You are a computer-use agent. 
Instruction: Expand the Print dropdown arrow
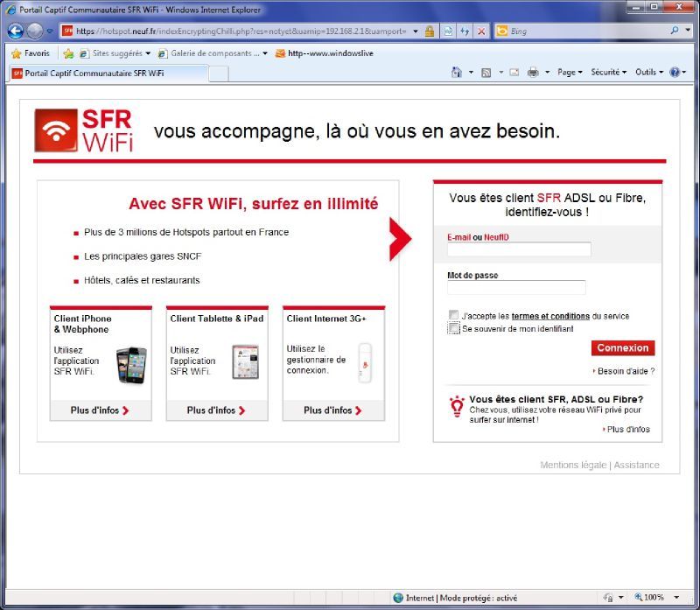(x=548, y=73)
